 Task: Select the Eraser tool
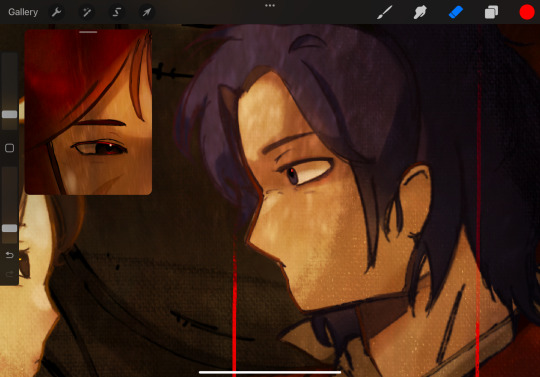456,12
